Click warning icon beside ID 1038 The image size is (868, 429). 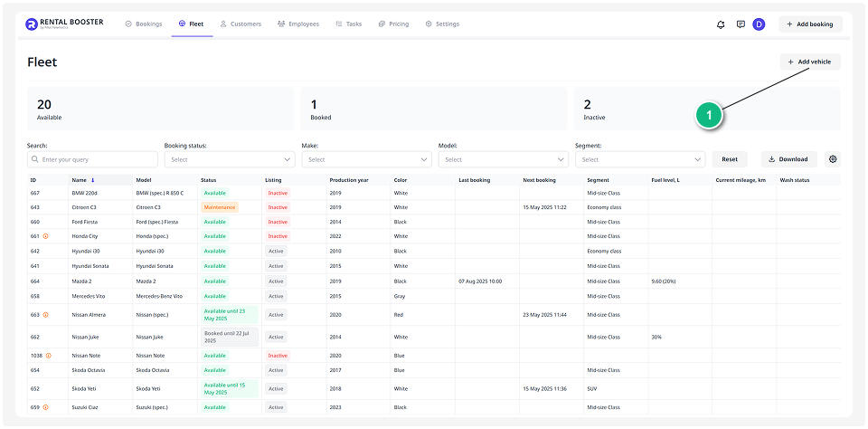(49, 356)
